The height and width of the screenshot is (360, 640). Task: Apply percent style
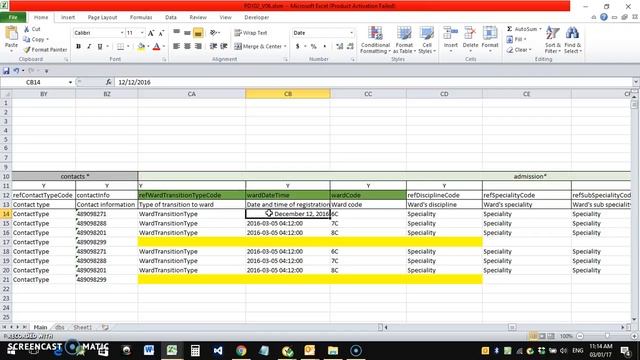pyautogui.click(x=313, y=47)
